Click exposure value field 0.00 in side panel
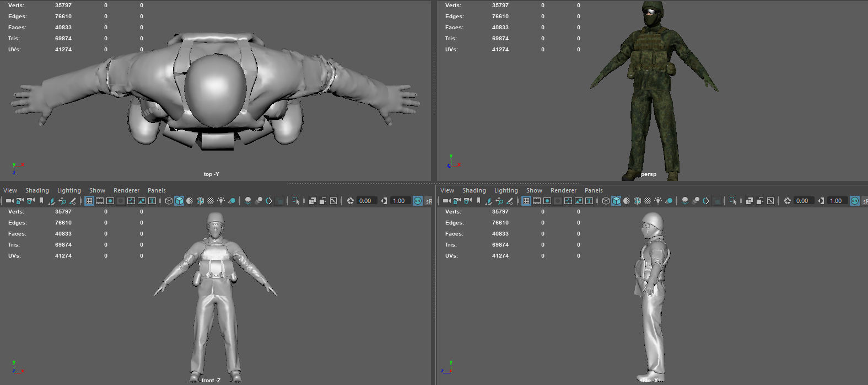The width and height of the screenshot is (868, 385). (x=803, y=201)
